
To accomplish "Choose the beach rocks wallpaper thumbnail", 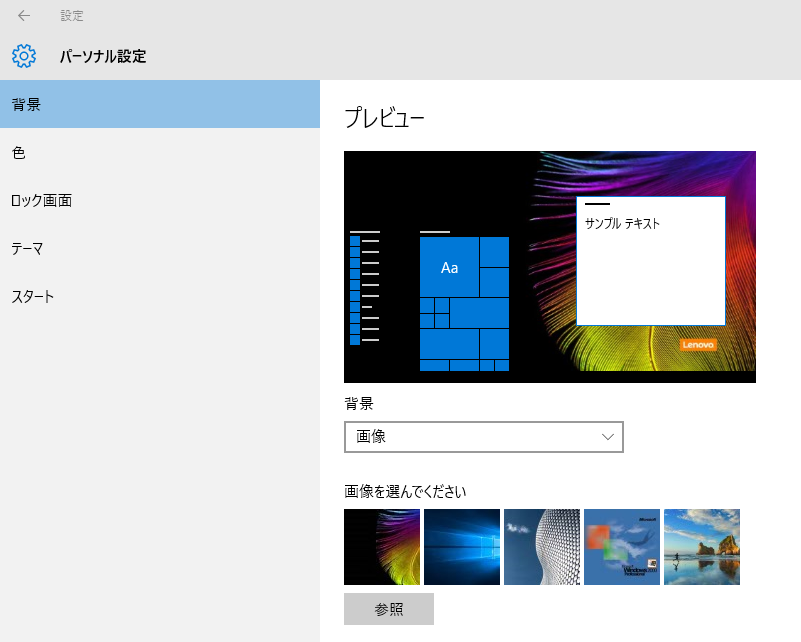I will pyautogui.click(x=701, y=547).
